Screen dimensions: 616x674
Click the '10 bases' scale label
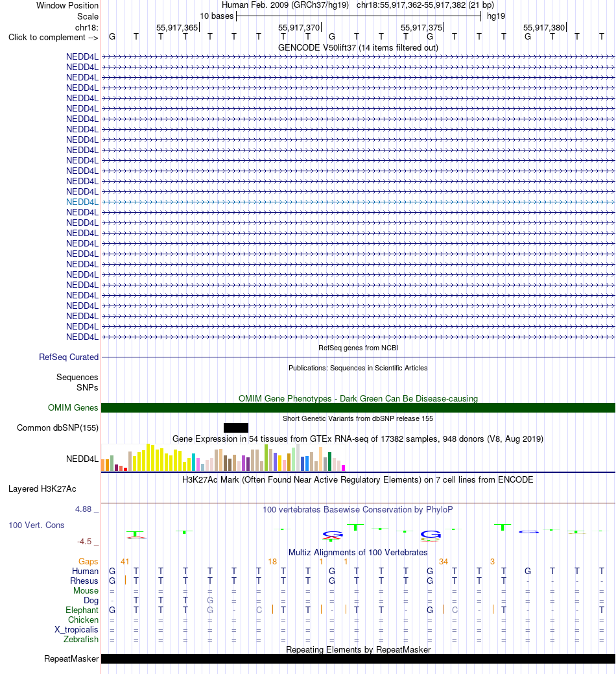coord(217,16)
